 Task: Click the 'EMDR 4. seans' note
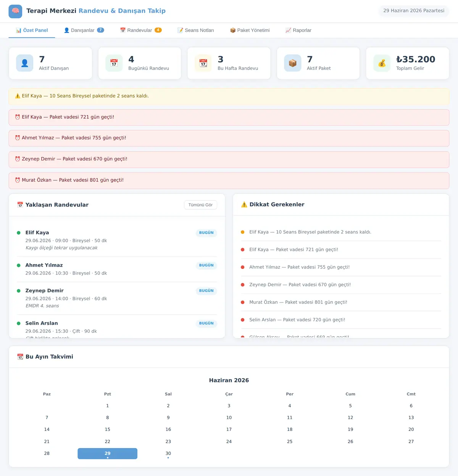[42, 306]
